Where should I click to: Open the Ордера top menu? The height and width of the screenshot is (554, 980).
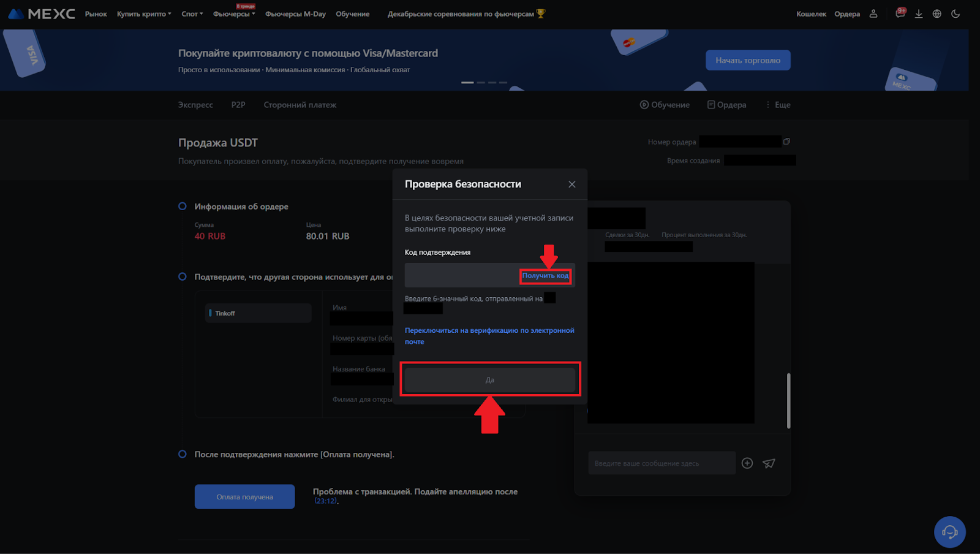coord(847,13)
